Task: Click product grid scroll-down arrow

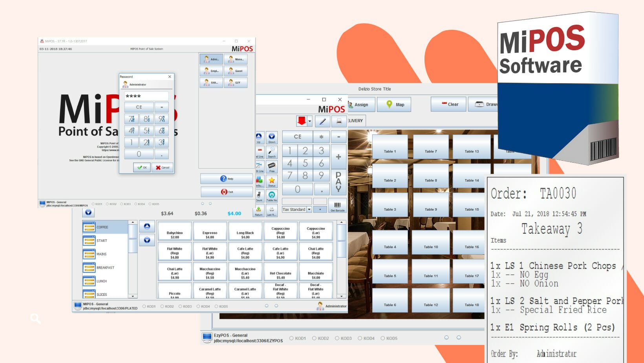Action: coord(341,296)
